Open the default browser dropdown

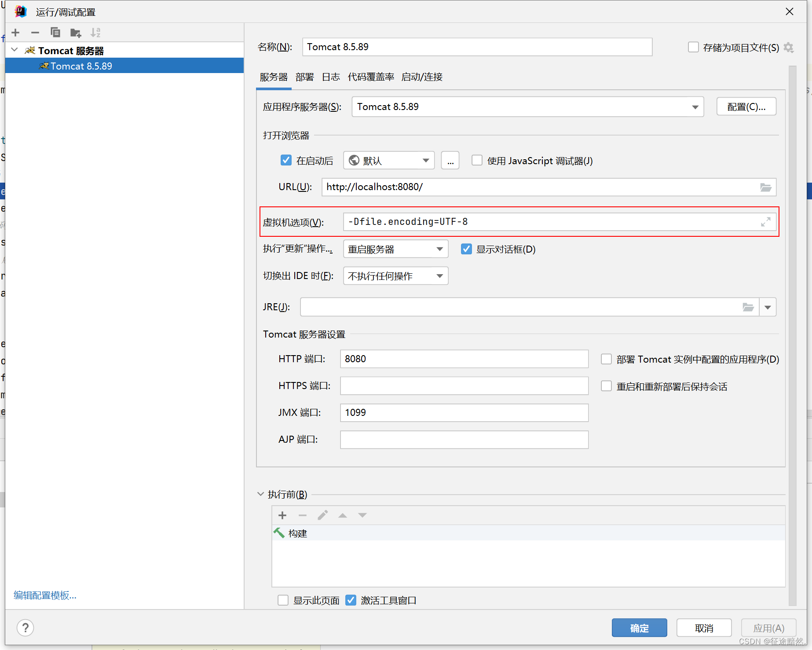point(389,161)
